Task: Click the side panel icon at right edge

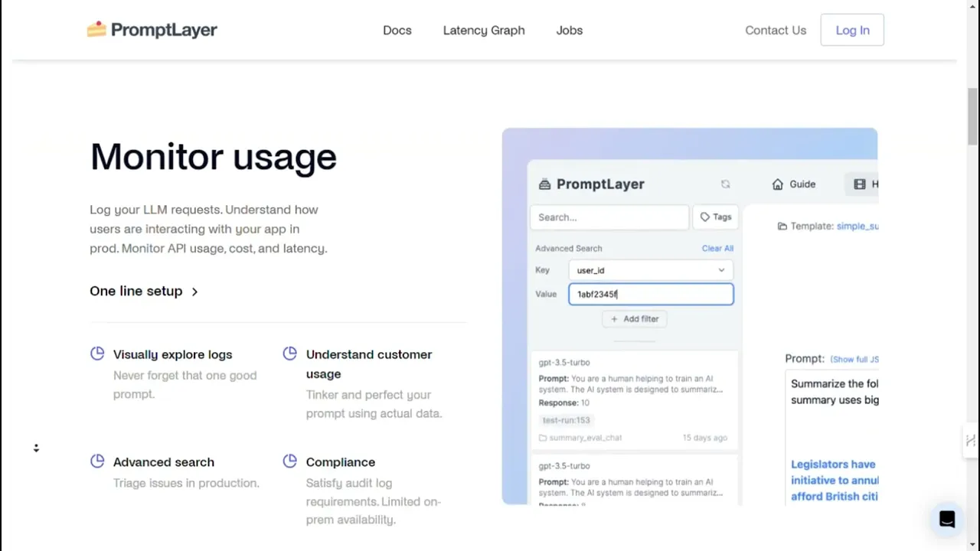Action: [971, 440]
